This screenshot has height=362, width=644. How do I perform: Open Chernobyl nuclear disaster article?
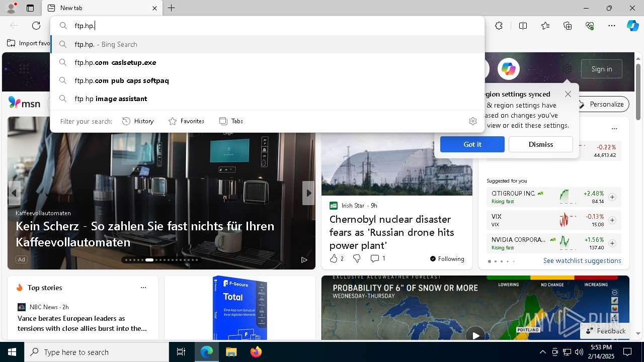(392, 232)
